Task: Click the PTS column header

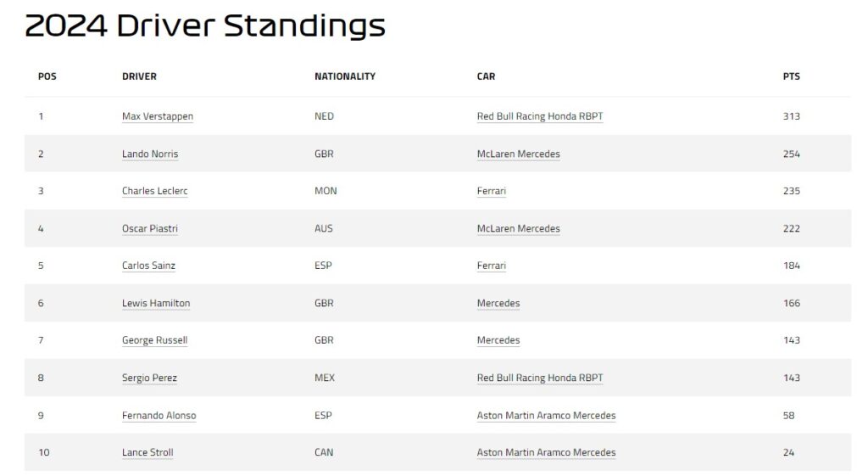Action: coord(791,76)
